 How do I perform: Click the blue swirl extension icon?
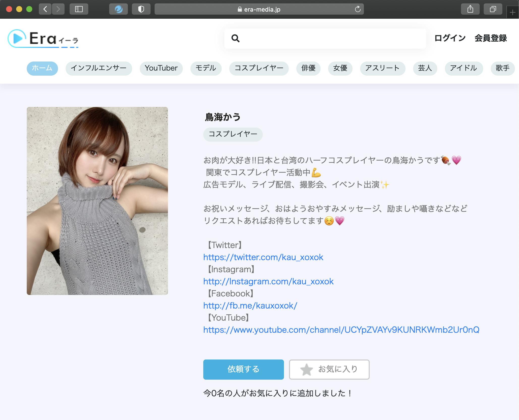(118, 9)
